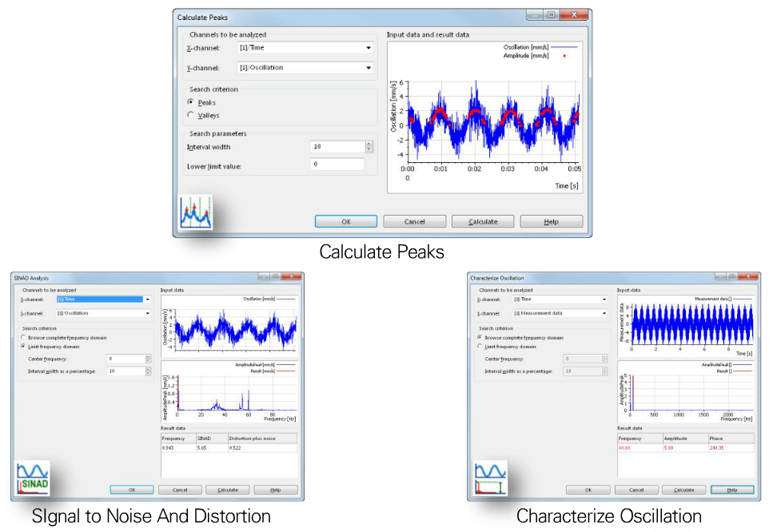Select the Peaks radio button
Viewport: 773px width, 532px height.
click(x=190, y=102)
